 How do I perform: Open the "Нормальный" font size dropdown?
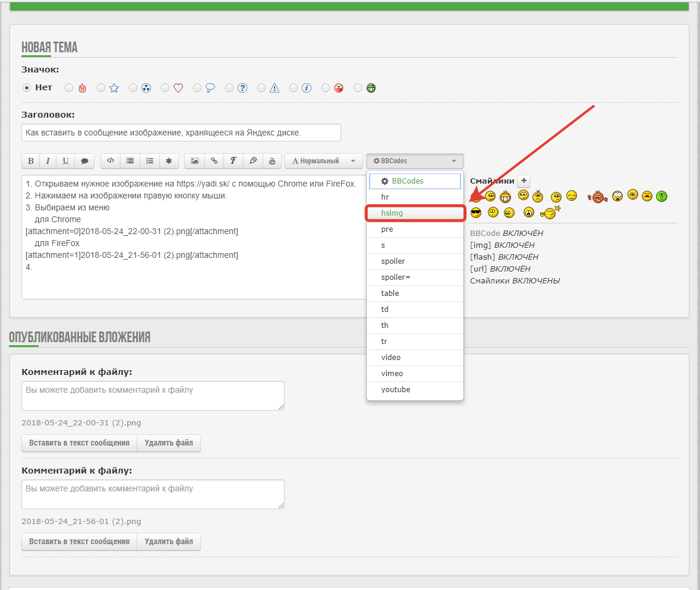[x=323, y=161]
